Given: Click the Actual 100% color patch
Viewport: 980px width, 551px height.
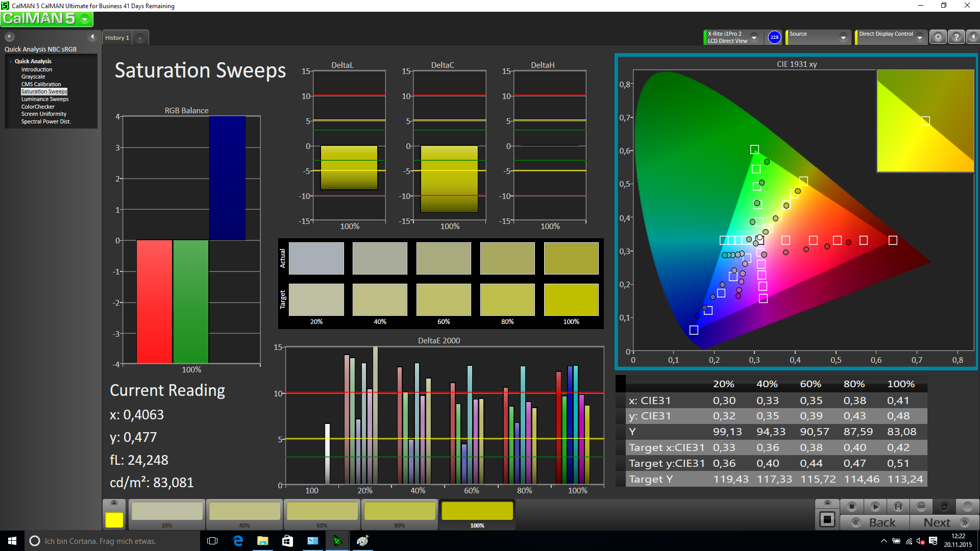Looking at the screenshot, I should tap(571, 258).
